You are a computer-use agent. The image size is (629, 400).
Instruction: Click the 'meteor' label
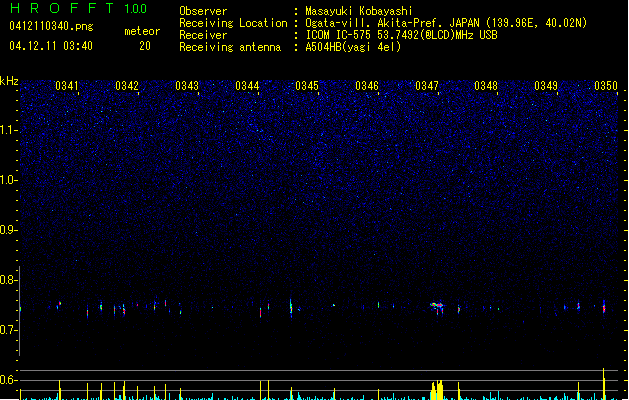pos(142,31)
